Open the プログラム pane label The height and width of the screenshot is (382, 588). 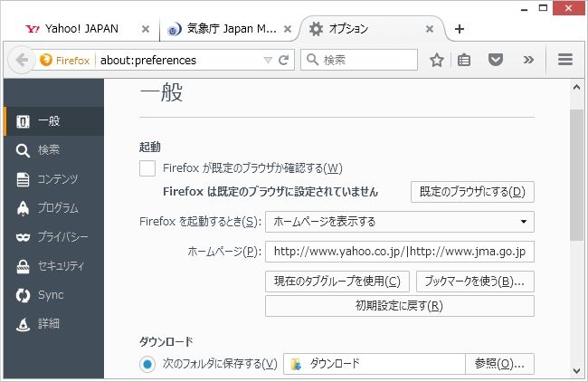58,208
